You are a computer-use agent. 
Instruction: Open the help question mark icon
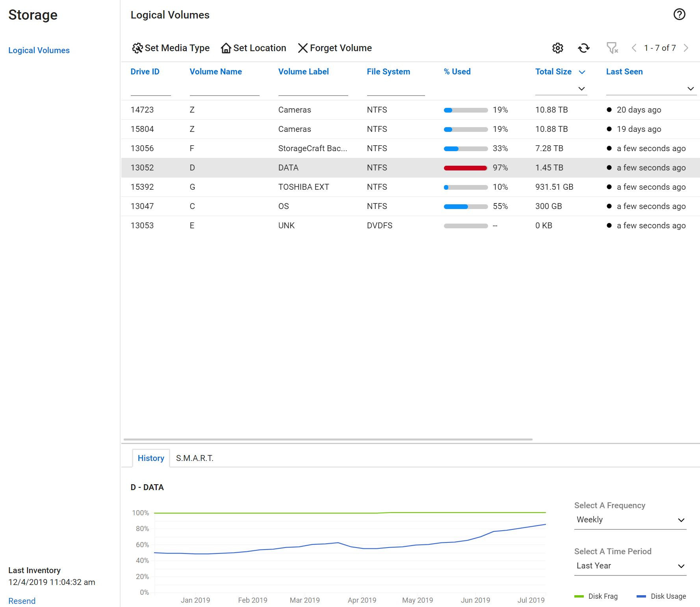[x=679, y=15]
